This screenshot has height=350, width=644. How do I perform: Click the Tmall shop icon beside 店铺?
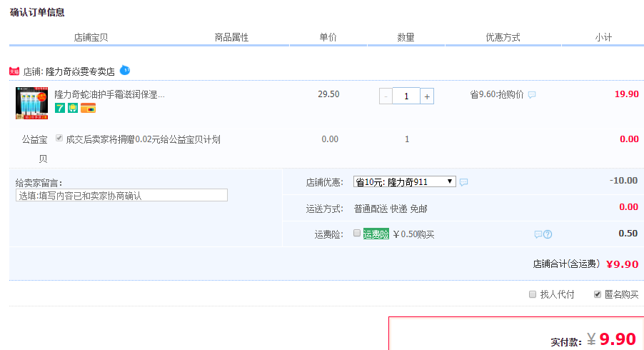coord(14,71)
